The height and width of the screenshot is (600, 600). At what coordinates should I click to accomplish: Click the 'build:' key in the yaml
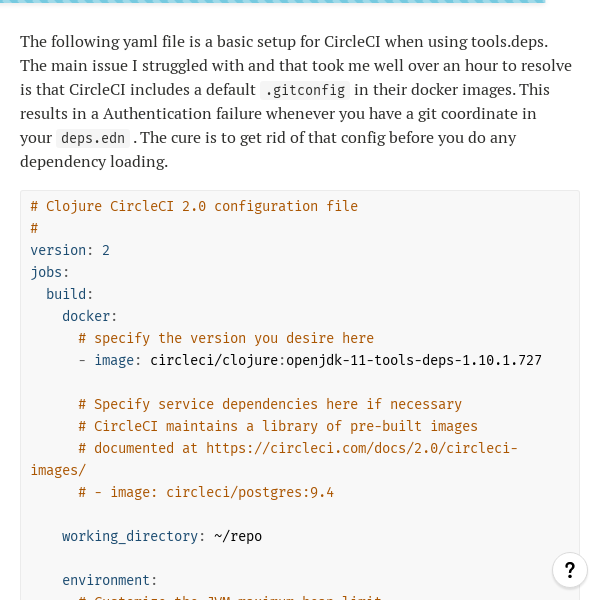click(70, 294)
